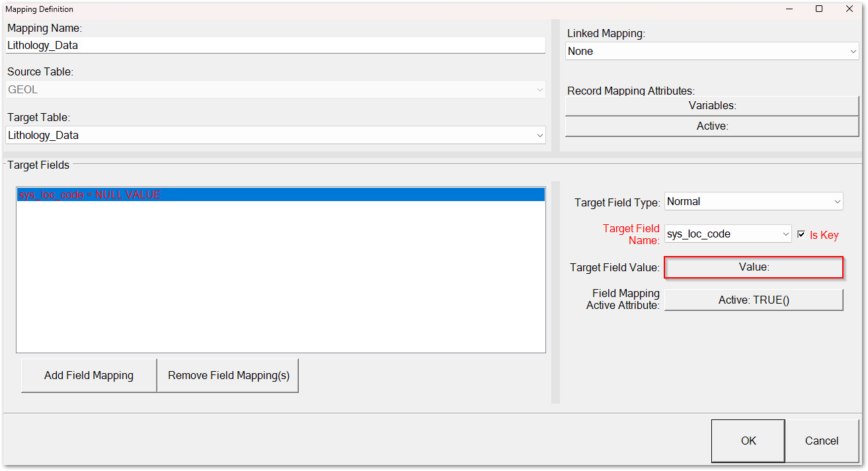Toggle the Is Key checkbox

click(x=801, y=234)
